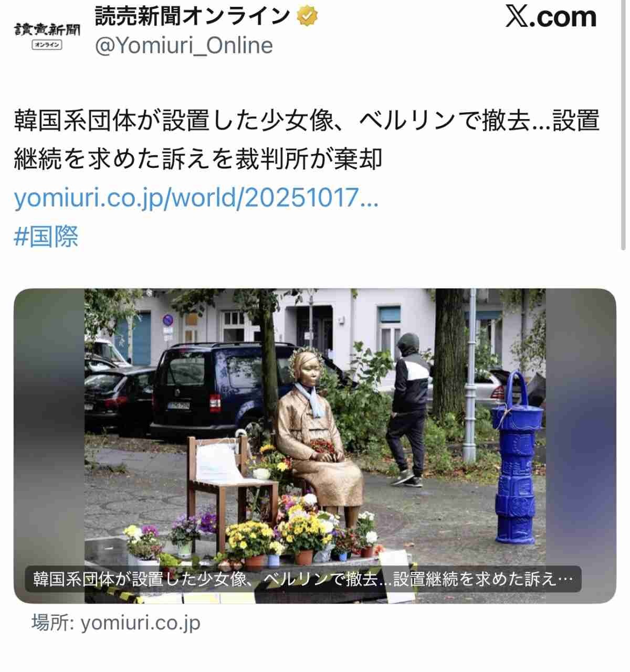Image resolution: width=630 pixels, height=672 pixels.
Task: Click the tweet text line ending 裁判所が棄却
Action: (198, 159)
